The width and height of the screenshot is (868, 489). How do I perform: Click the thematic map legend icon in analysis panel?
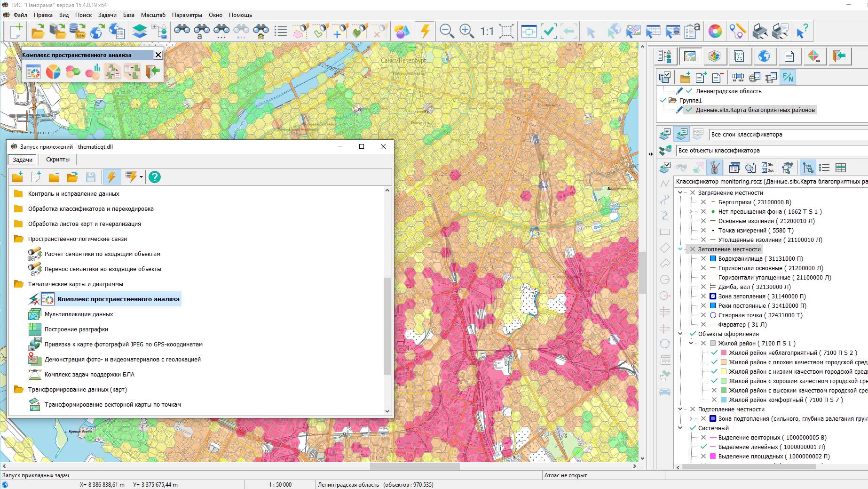[33, 72]
